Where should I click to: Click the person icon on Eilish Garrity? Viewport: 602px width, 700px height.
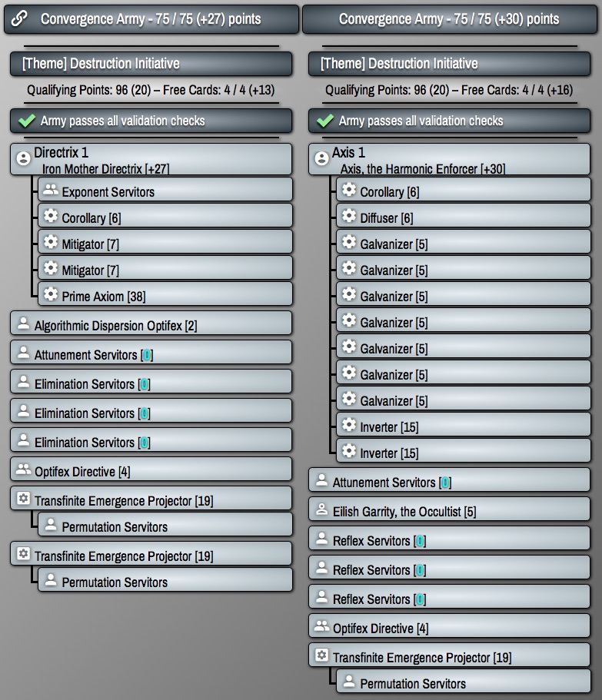(x=321, y=509)
